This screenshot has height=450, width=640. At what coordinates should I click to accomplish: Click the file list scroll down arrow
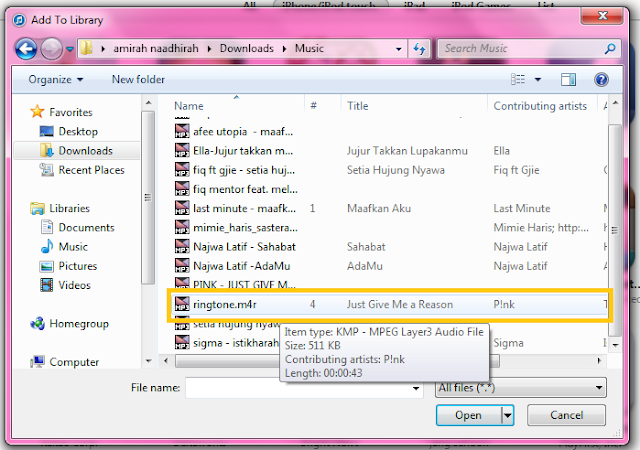pyautogui.click(x=615, y=345)
